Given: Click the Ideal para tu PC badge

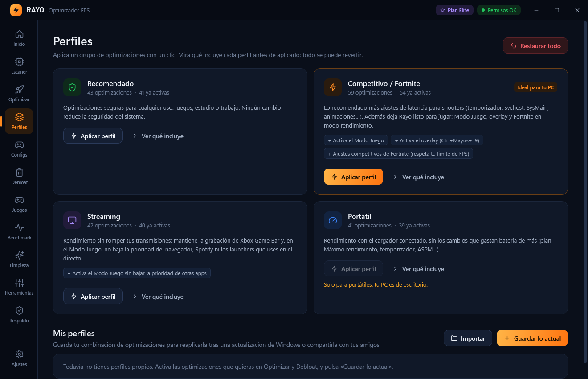Looking at the screenshot, I should 535,87.
